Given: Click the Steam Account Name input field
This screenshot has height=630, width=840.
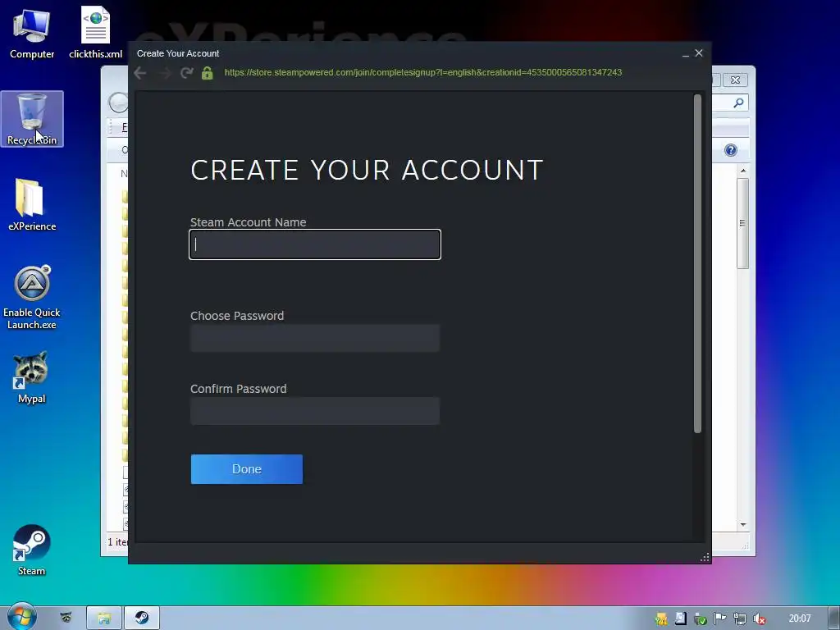Looking at the screenshot, I should pyautogui.click(x=315, y=244).
